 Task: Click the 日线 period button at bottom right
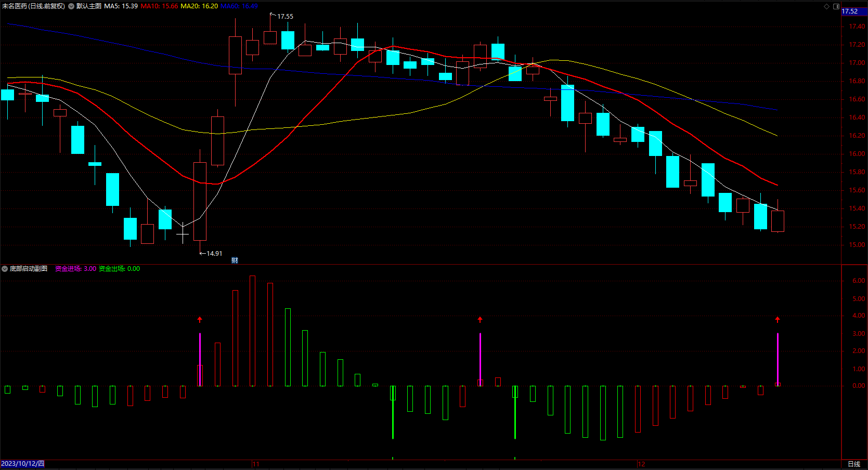854,464
